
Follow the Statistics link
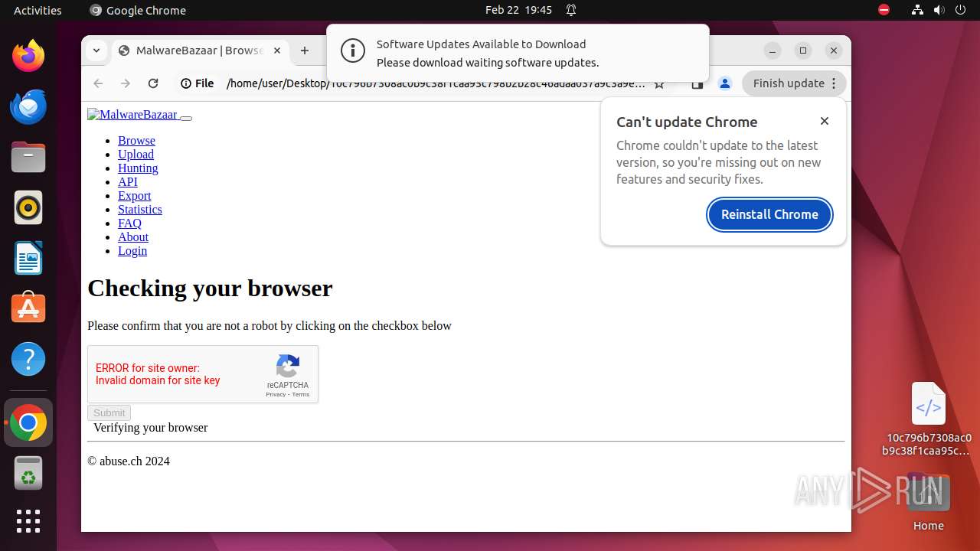pyautogui.click(x=139, y=209)
